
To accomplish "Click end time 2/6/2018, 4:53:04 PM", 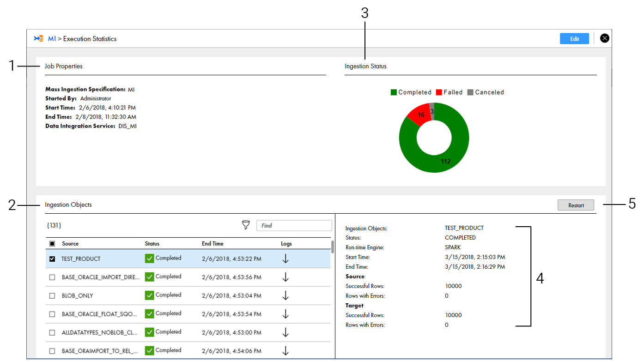I will (231, 296).
